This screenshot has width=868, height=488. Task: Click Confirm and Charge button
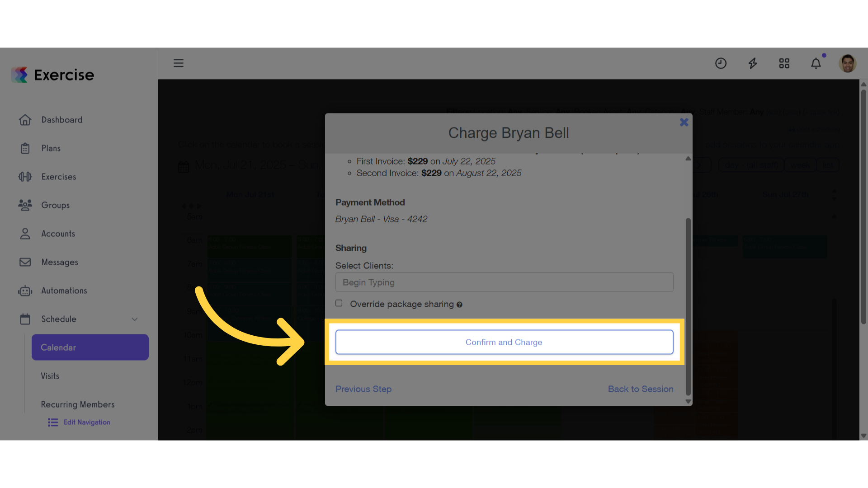click(505, 342)
